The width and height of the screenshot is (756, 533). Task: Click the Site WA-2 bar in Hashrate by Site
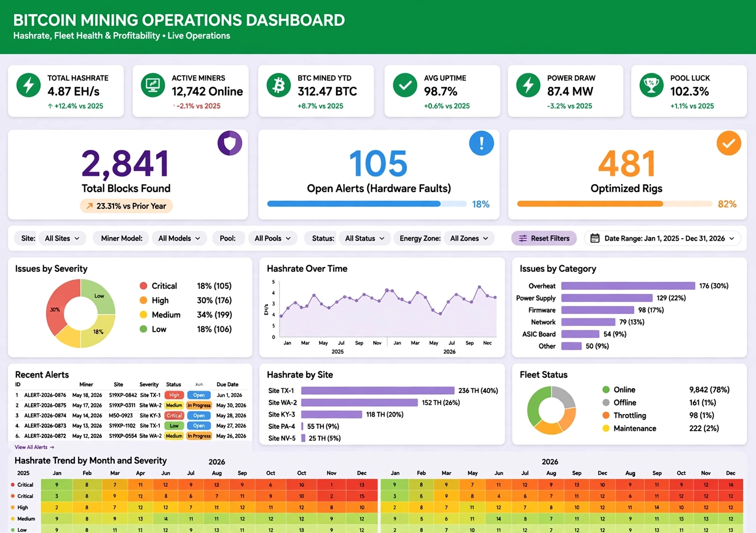[359, 403]
